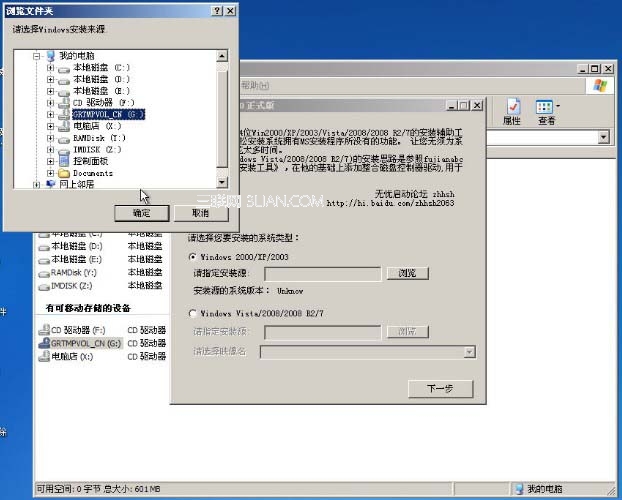Screen dimensions: 622x500
Task: Select IMDISK (Z:) icon in tree
Action: (63, 150)
